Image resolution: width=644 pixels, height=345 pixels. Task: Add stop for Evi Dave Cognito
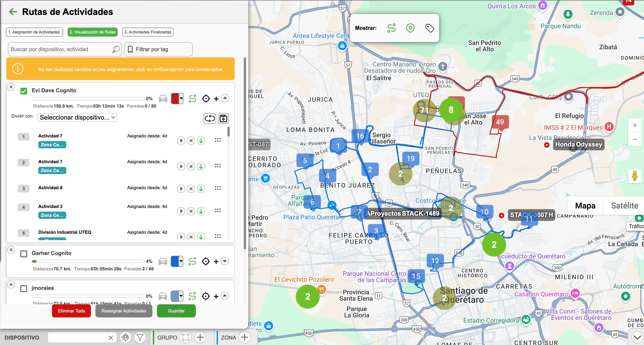tap(216, 99)
